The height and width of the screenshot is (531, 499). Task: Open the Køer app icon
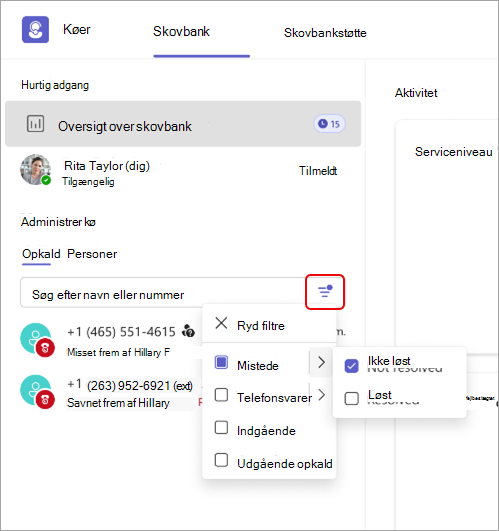tap(35, 29)
